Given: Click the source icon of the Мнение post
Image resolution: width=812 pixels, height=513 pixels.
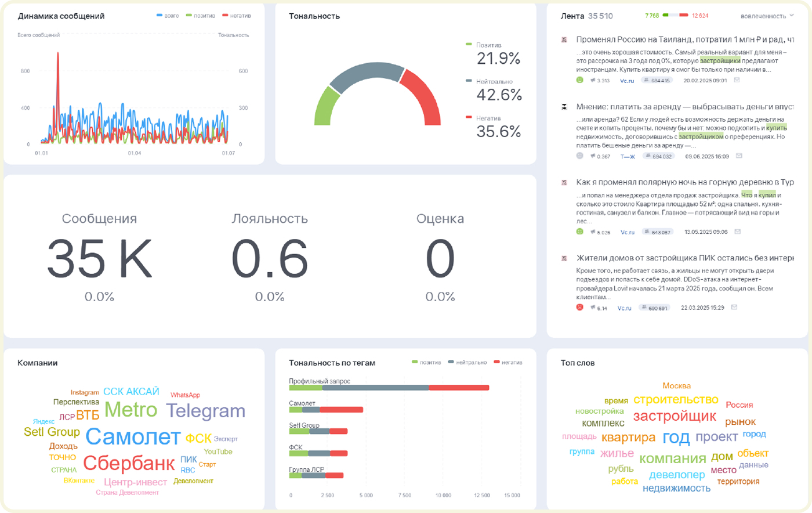Looking at the screenshot, I should coord(564,107).
